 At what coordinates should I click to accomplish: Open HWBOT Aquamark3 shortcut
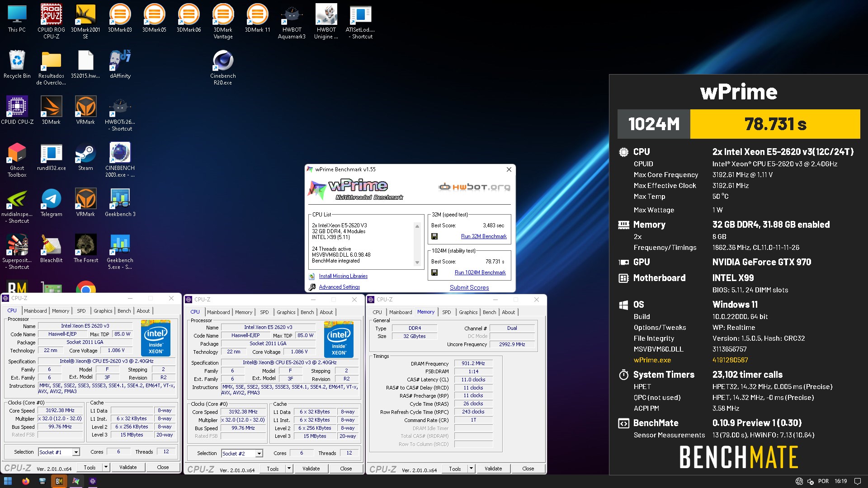tap(292, 21)
